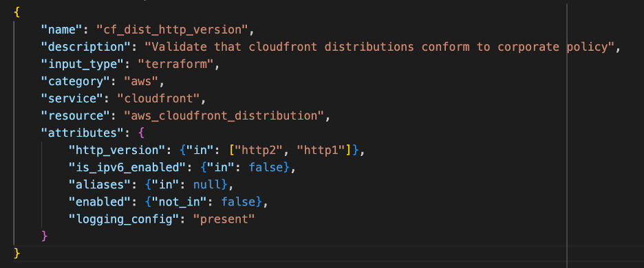The width and height of the screenshot is (644, 268).
Task: Click the description string starting with "Validate"
Action: click(380, 47)
